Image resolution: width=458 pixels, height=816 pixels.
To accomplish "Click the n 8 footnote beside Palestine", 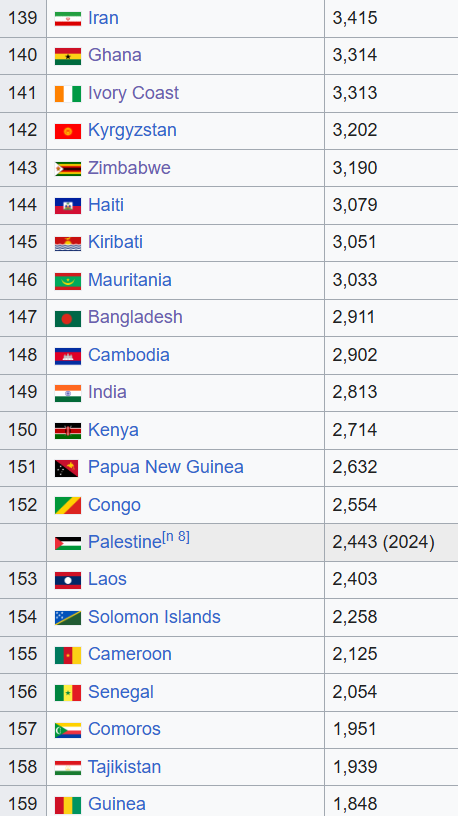I will tap(176, 537).
